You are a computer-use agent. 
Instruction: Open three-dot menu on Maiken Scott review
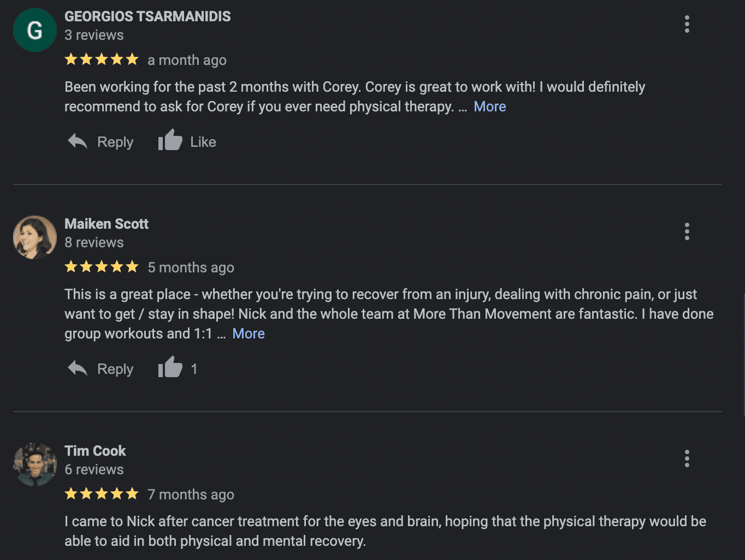(687, 231)
